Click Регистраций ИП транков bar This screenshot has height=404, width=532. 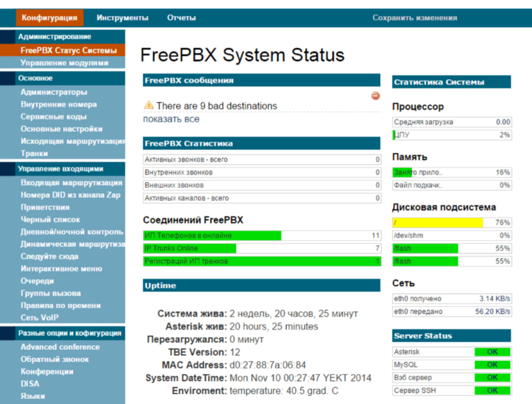(262, 261)
